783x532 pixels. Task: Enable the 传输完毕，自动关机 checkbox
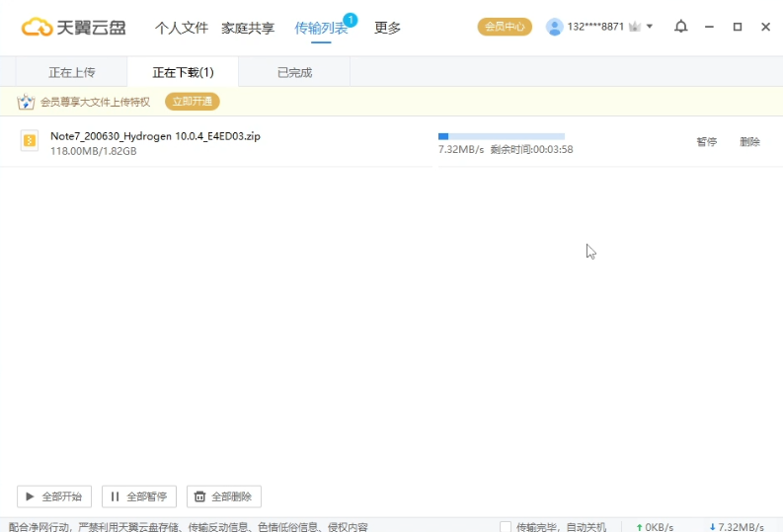[506, 527]
